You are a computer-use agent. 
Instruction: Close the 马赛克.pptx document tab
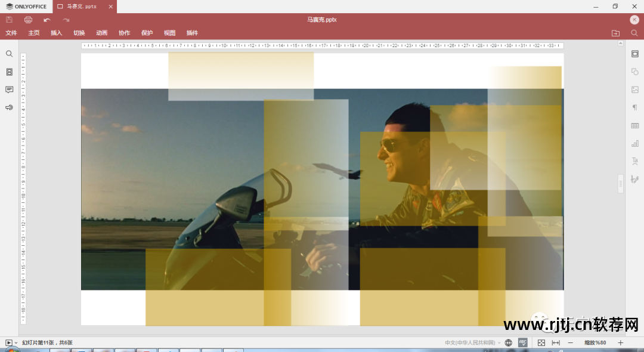pos(110,7)
